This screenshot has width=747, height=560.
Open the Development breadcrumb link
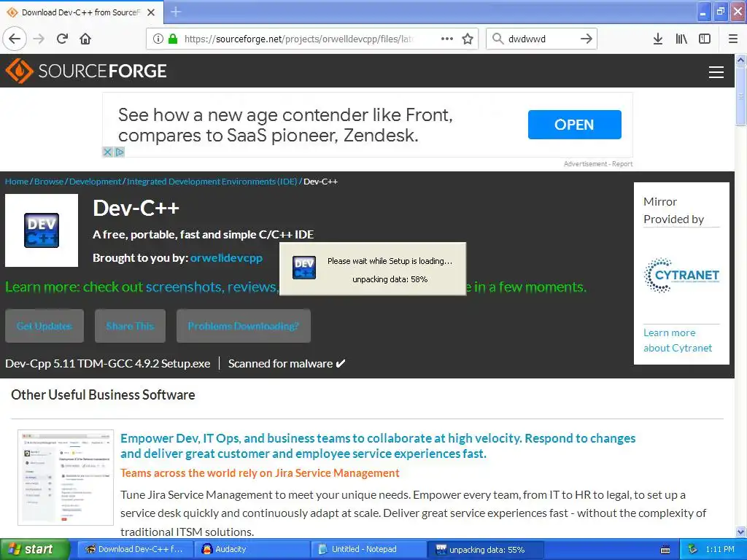[x=96, y=182]
